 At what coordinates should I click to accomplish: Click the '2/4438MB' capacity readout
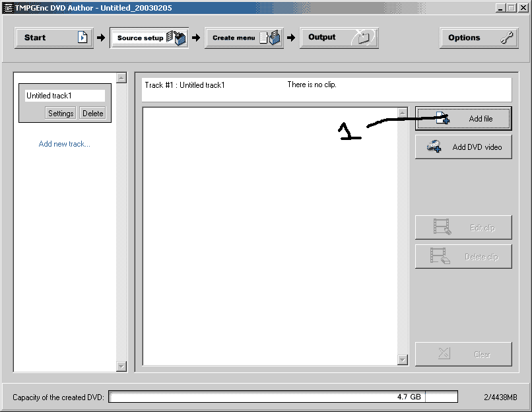[500, 397]
